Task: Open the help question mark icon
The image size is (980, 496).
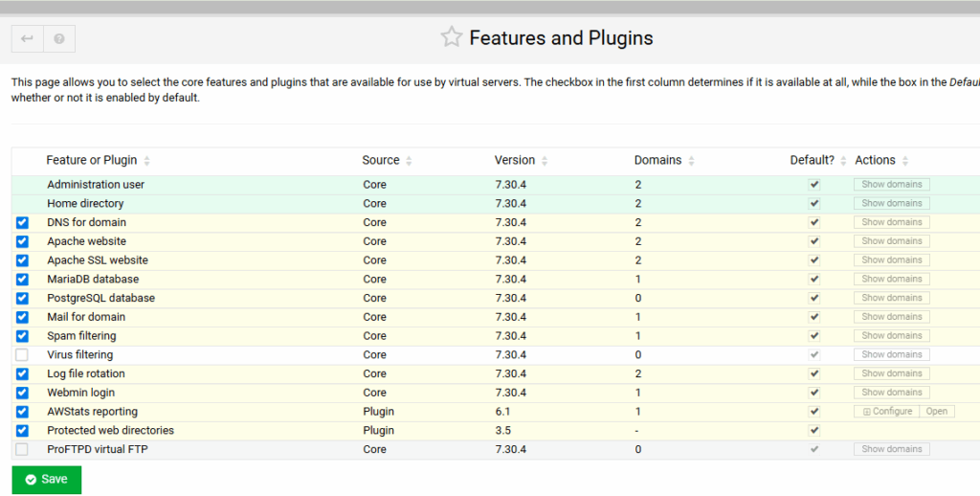Action: pyautogui.click(x=59, y=39)
